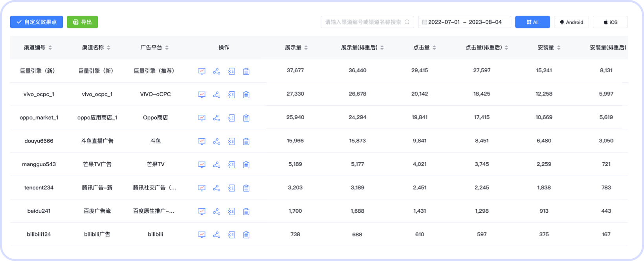Export bilibili124 row to Excel
Viewport: 644px width, 261px height.
[x=231, y=235]
